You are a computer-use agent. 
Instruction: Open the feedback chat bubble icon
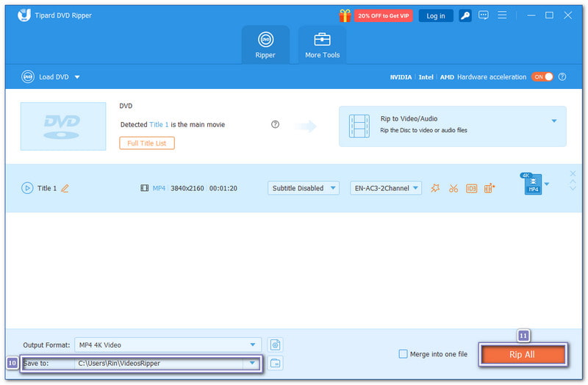(x=484, y=15)
